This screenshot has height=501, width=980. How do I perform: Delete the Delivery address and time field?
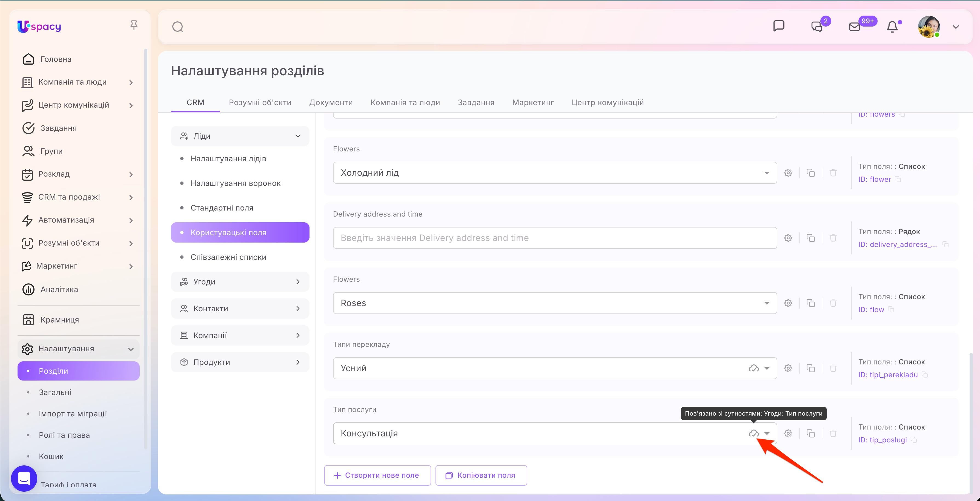click(833, 238)
